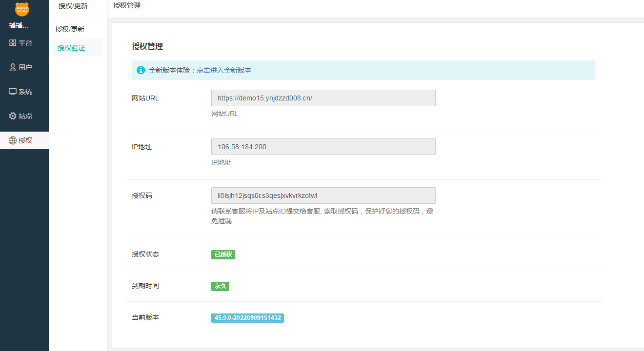The width and height of the screenshot is (644, 351).
Task: Click the 当前版本 label
Action: [145, 317]
